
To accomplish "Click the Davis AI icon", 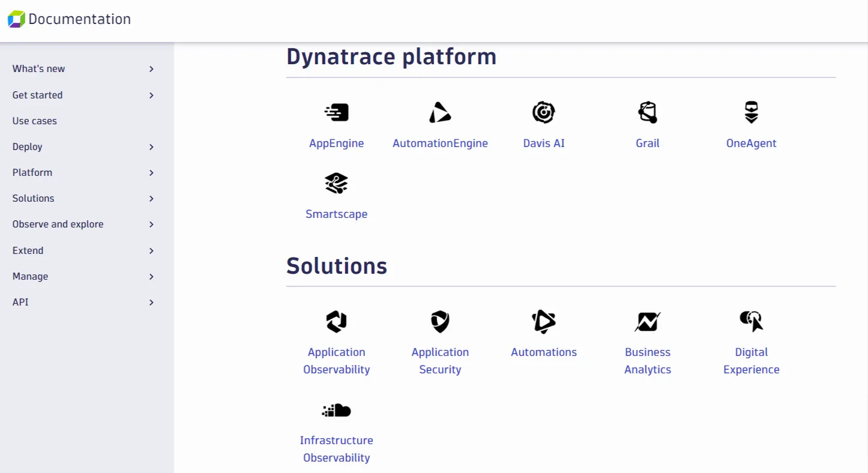I will coord(544,112).
